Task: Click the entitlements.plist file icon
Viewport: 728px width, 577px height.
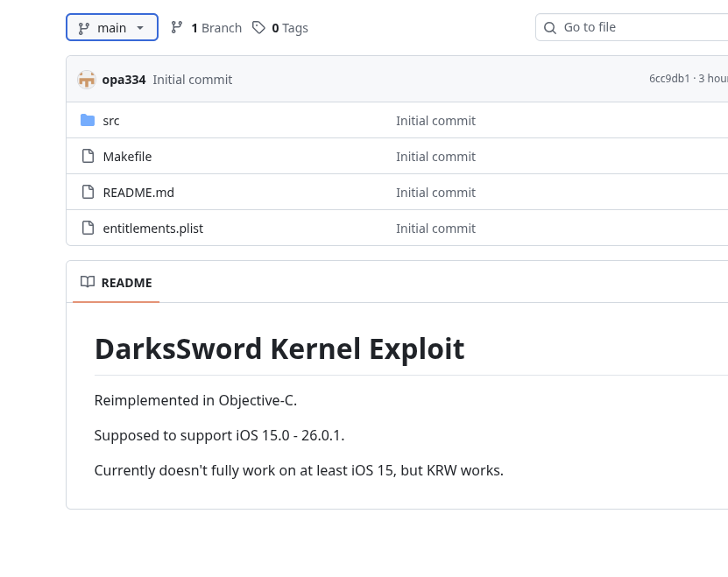Action: pos(88,228)
